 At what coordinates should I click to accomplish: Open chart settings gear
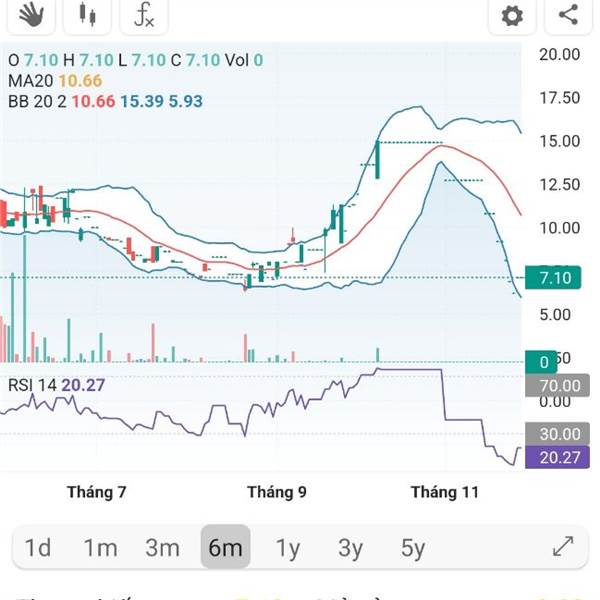coord(512,16)
